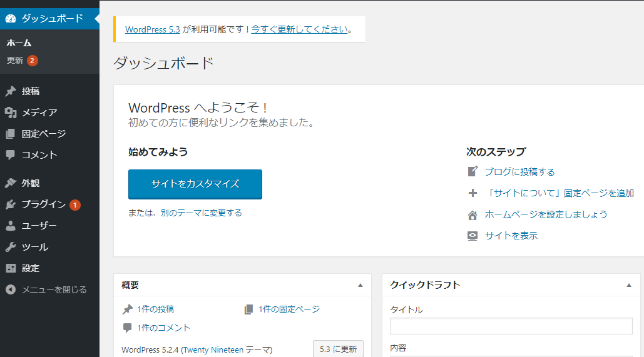Screen dimensions: 644x357
Task: Open the ブログに投稿する link
Action: point(519,172)
